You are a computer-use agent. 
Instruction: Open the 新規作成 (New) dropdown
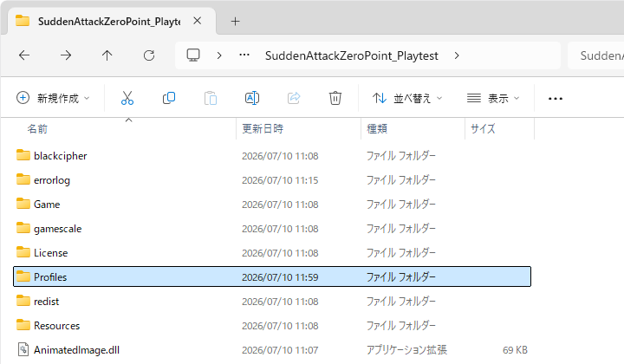click(53, 98)
